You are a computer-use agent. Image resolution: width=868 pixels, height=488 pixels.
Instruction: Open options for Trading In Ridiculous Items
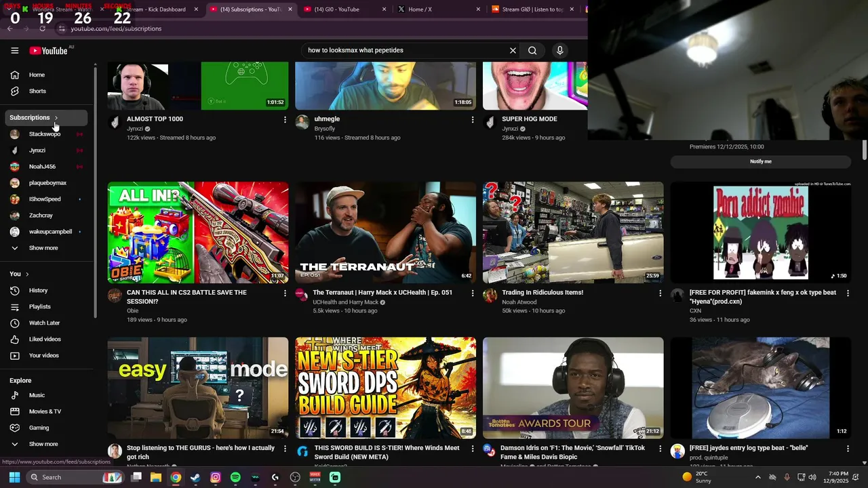point(660,293)
